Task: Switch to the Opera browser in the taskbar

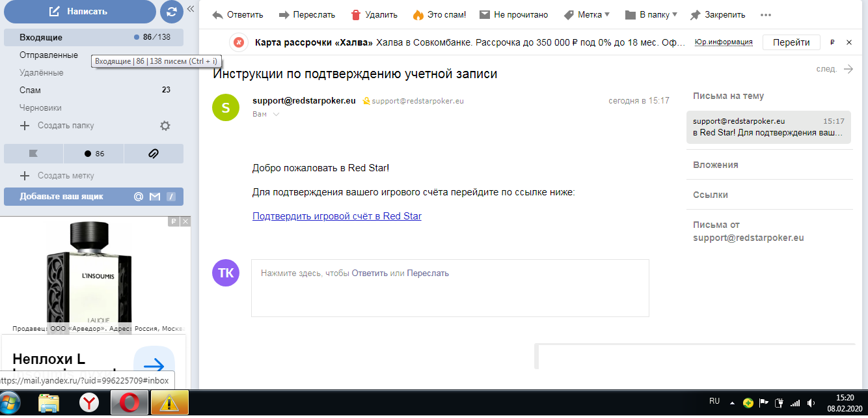Action: click(x=129, y=404)
